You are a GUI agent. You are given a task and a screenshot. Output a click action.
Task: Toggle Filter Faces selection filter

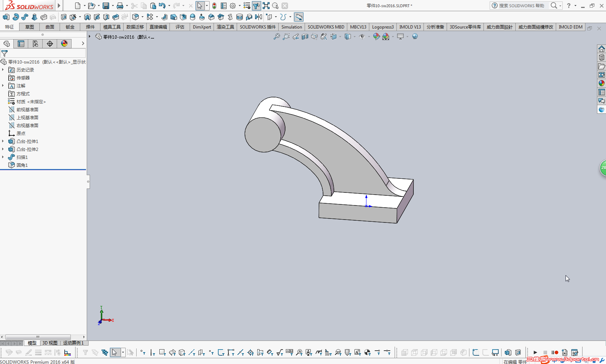click(162, 352)
